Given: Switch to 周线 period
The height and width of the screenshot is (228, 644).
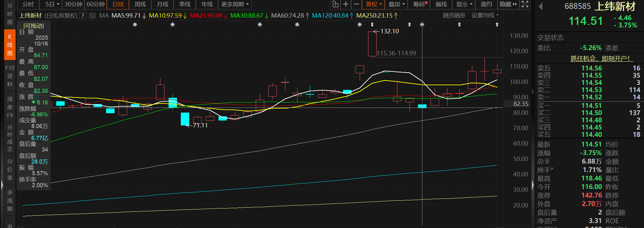Looking at the screenshot, I should [x=140, y=4].
